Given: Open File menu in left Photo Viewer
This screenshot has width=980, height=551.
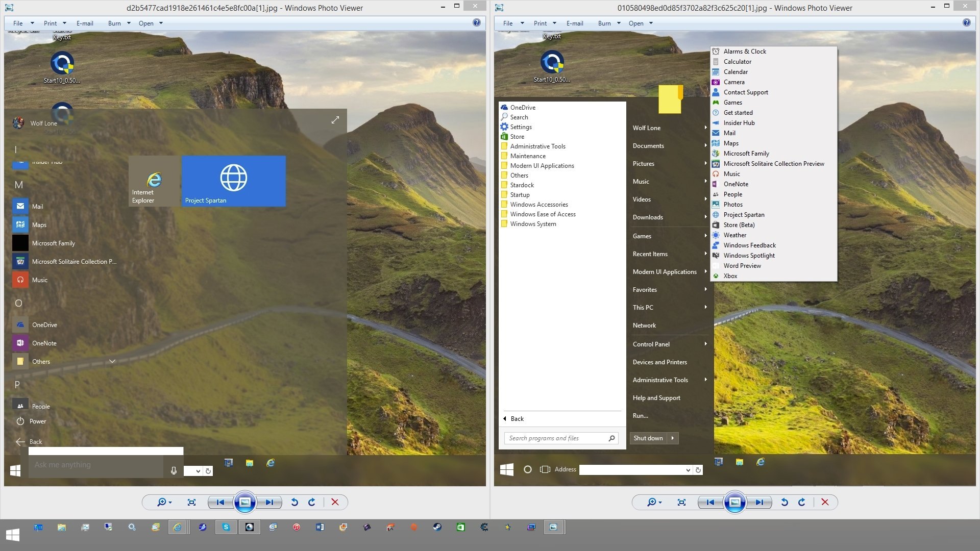Looking at the screenshot, I should click(23, 23).
